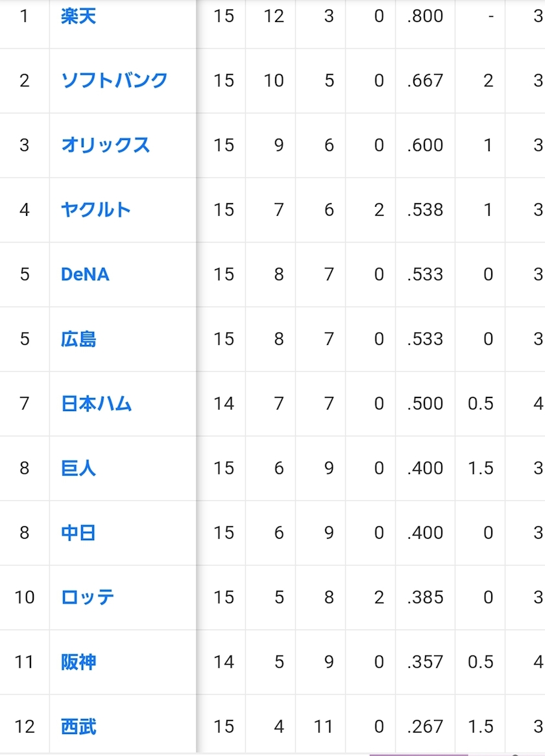Select the ヤクルト link
This screenshot has height=756, width=545.
(x=96, y=209)
